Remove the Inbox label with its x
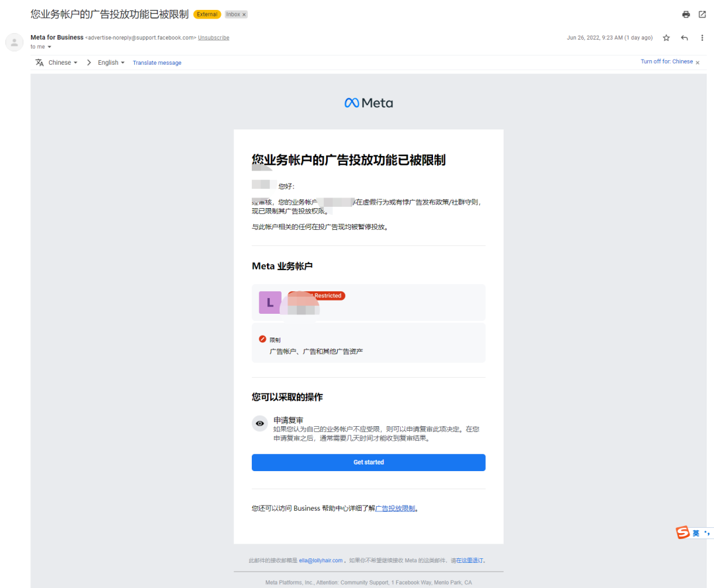This screenshot has height=588, width=714. [x=244, y=15]
